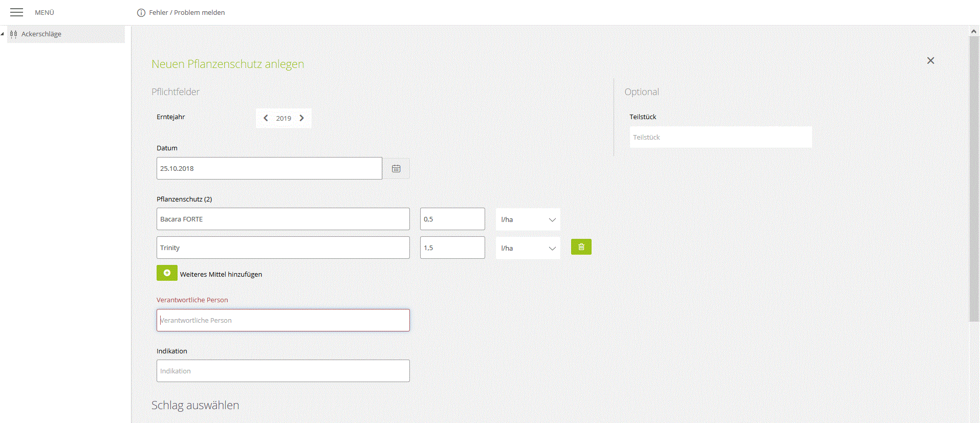
Task: Click the vertical scrollbar thumb
Action: tap(974, 179)
